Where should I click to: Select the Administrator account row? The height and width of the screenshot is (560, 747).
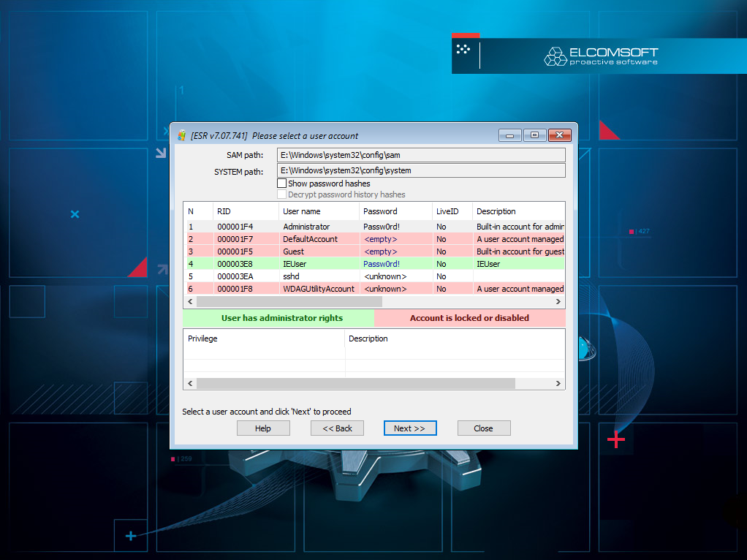374,227
